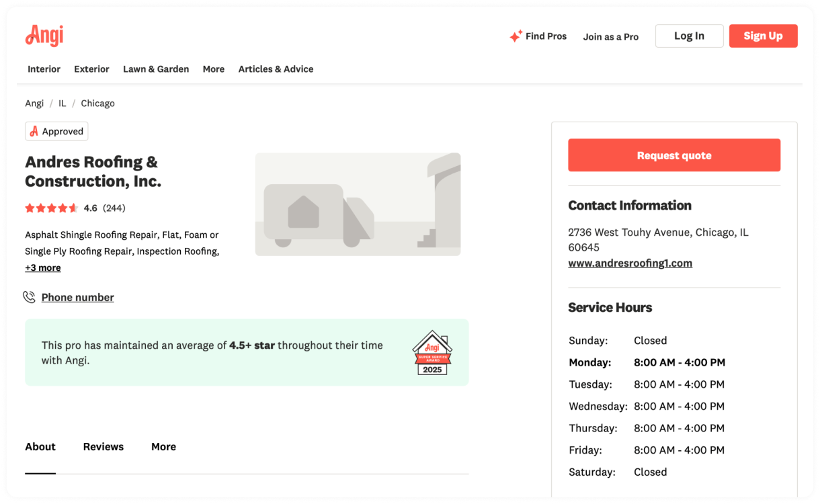Click the Friday hours row
The image size is (820, 504).
tap(647, 450)
